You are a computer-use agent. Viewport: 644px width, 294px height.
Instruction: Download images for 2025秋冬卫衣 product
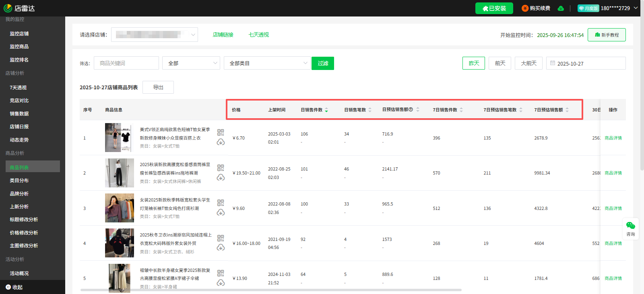[x=221, y=247]
